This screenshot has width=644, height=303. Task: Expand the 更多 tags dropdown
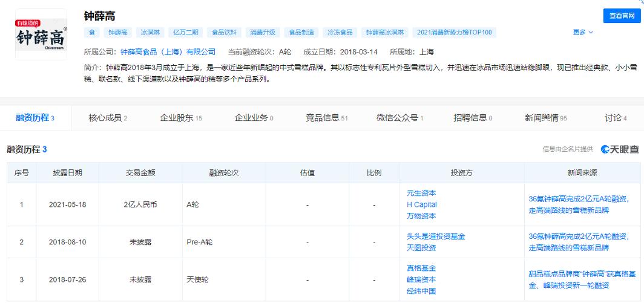583,32
